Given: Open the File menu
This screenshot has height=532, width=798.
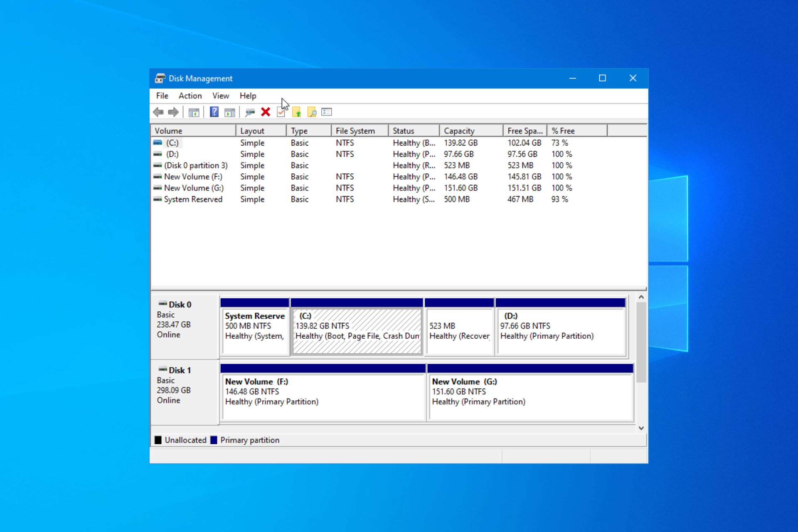Looking at the screenshot, I should 162,96.
